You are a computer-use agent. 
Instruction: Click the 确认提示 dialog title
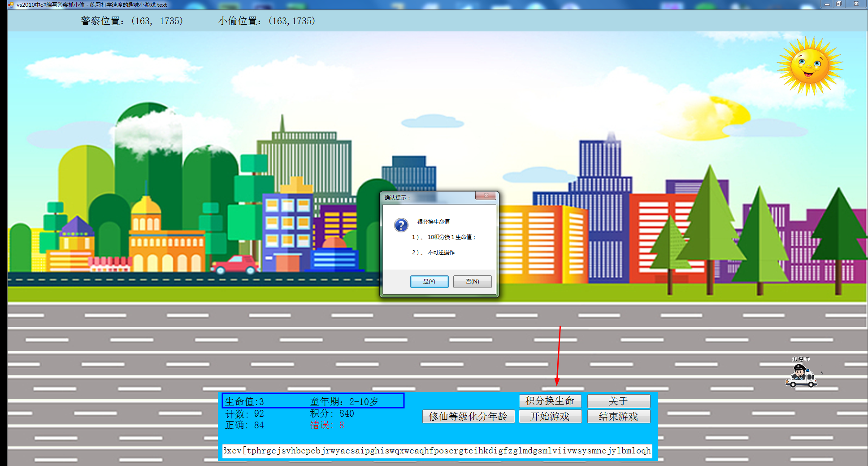pos(397,197)
